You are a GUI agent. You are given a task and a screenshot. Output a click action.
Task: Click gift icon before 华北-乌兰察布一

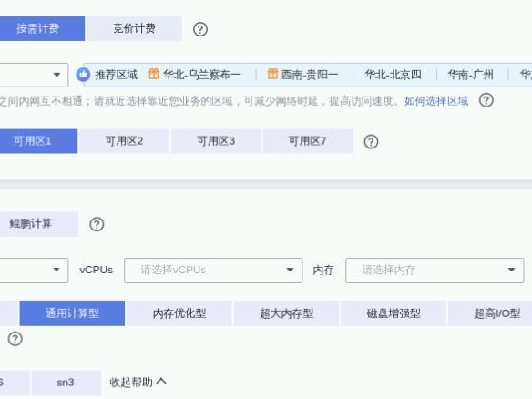[154, 74]
